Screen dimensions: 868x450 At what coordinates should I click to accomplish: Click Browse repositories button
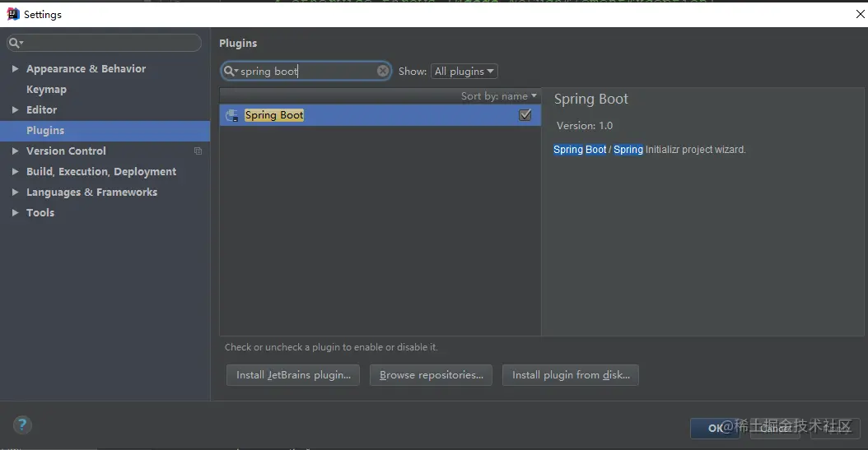[432, 375]
